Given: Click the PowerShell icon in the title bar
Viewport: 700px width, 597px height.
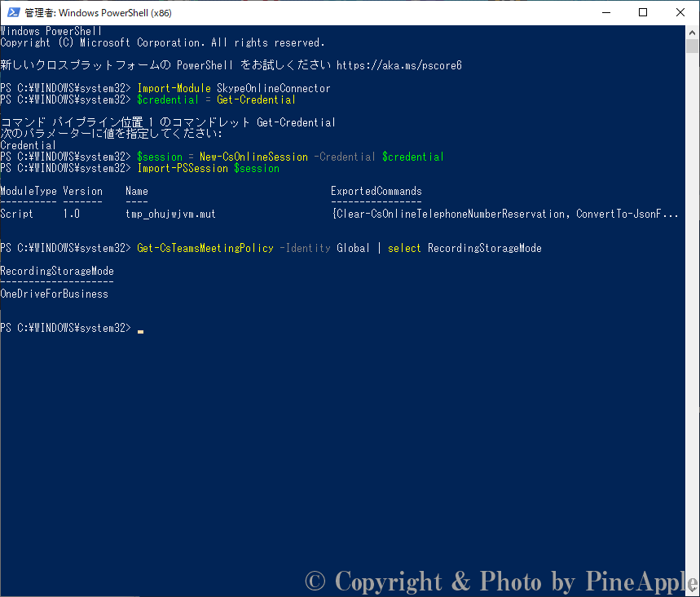Looking at the screenshot, I should [x=13, y=13].
